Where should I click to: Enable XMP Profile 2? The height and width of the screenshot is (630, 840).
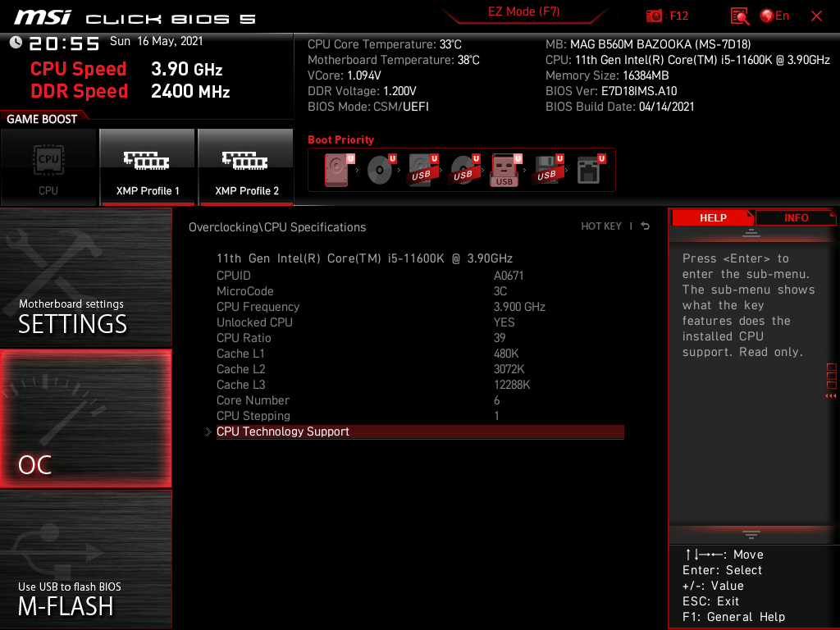tap(246, 167)
